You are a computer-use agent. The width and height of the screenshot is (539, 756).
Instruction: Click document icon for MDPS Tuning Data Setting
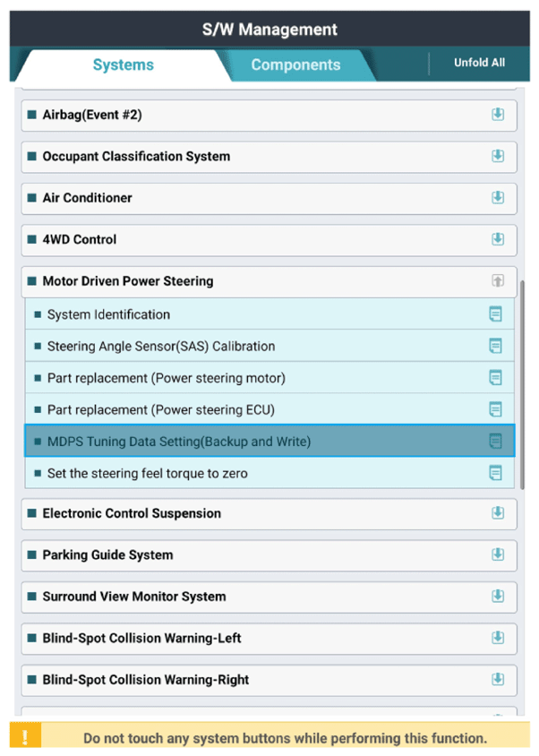click(495, 441)
